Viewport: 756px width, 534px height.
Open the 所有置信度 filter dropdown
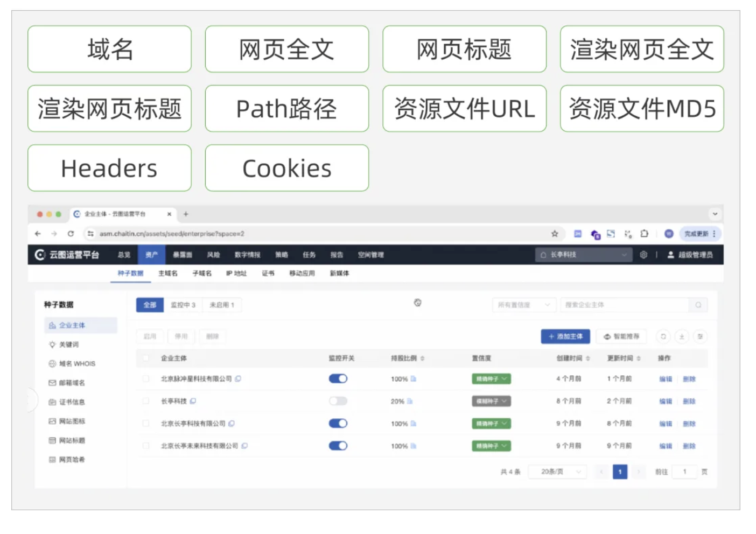point(523,305)
